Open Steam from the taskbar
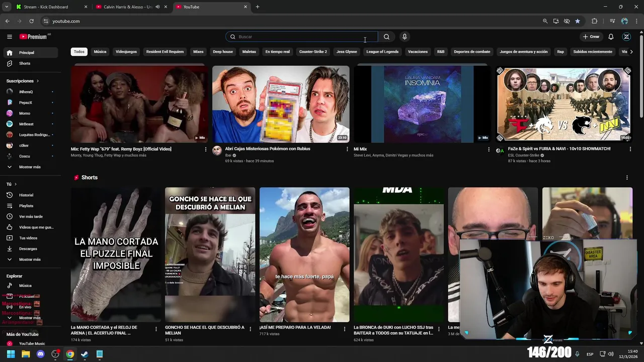The width and height of the screenshot is (644, 362). pyautogui.click(x=85, y=354)
